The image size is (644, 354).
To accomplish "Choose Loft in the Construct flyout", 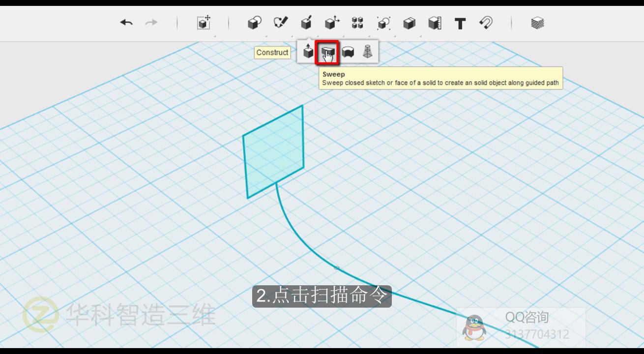I will click(368, 51).
